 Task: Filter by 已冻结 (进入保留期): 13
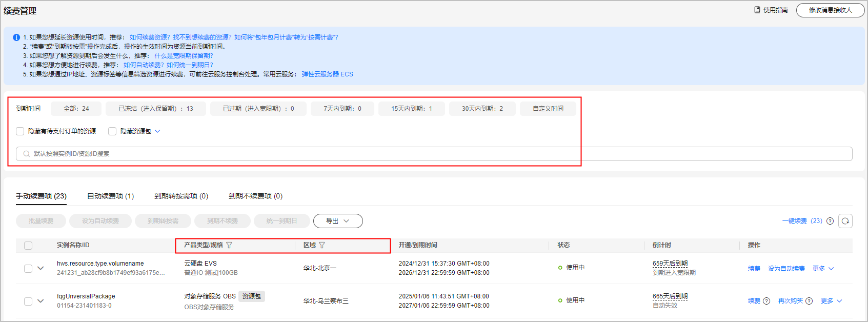156,109
